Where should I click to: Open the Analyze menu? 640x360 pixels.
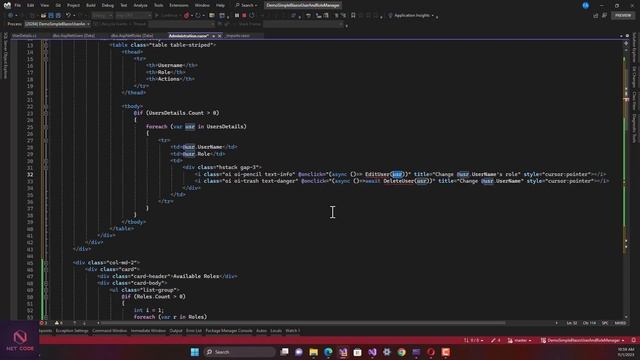pyautogui.click(x=140, y=5)
